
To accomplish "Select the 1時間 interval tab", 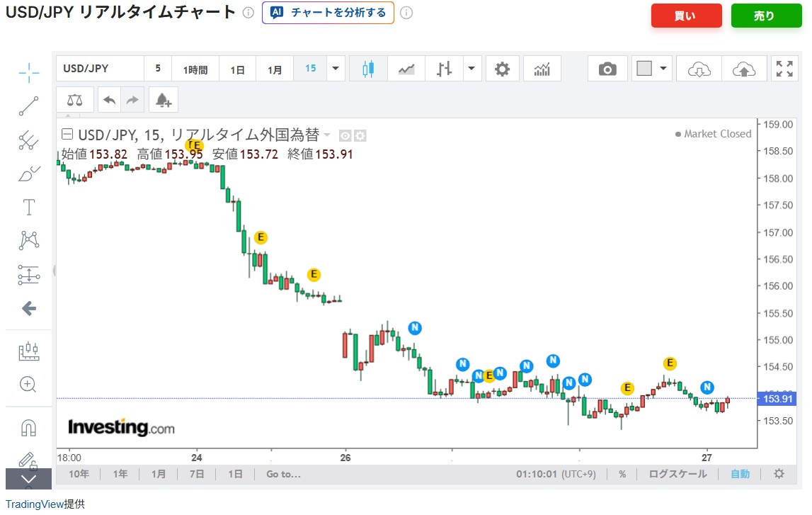I will coord(195,69).
